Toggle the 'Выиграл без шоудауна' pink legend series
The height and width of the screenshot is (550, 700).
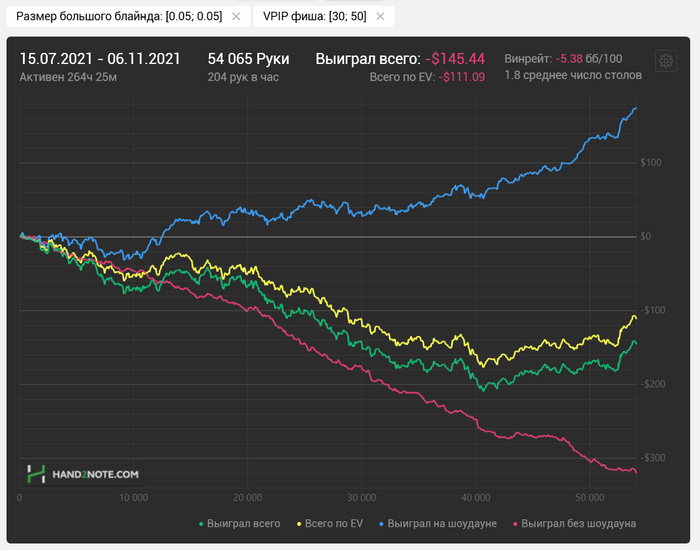[x=575, y=523]
